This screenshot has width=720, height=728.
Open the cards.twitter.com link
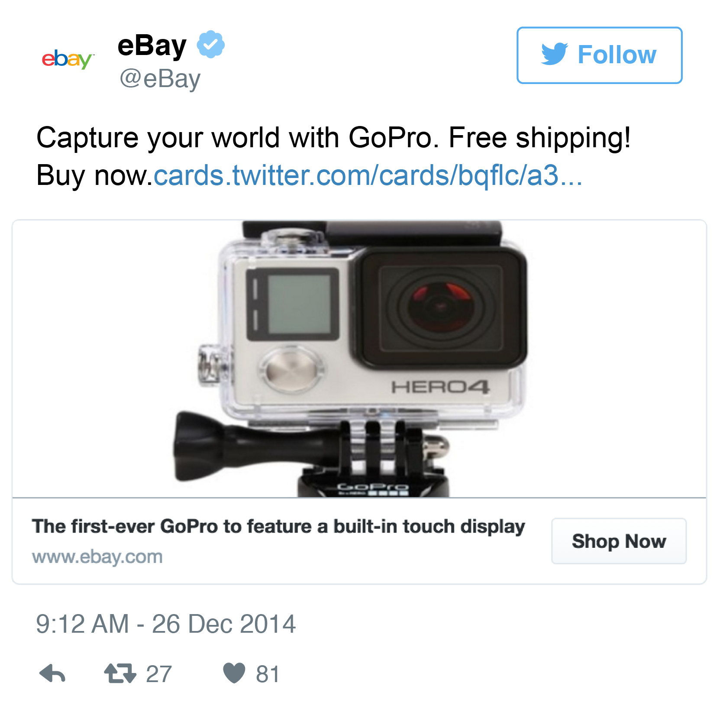368,175
